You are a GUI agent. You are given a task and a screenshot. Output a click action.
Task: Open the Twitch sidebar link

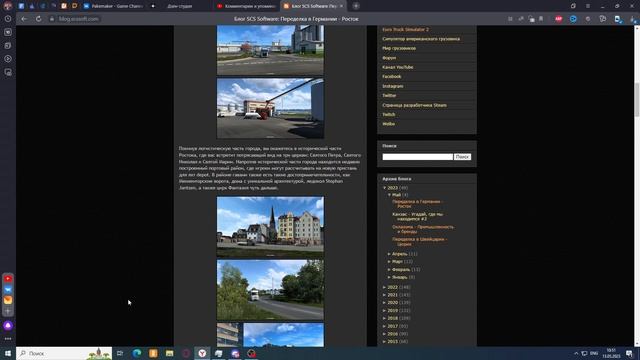(389, 115)
